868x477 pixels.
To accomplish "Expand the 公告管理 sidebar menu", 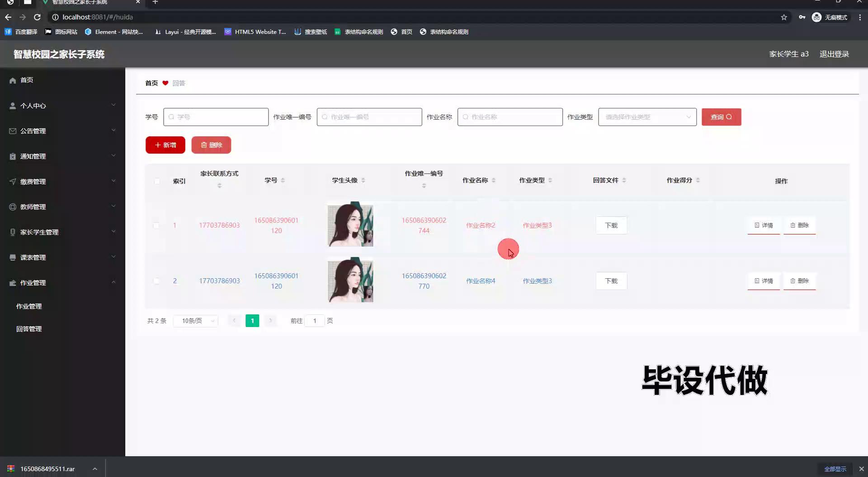I will pos(62,131).
